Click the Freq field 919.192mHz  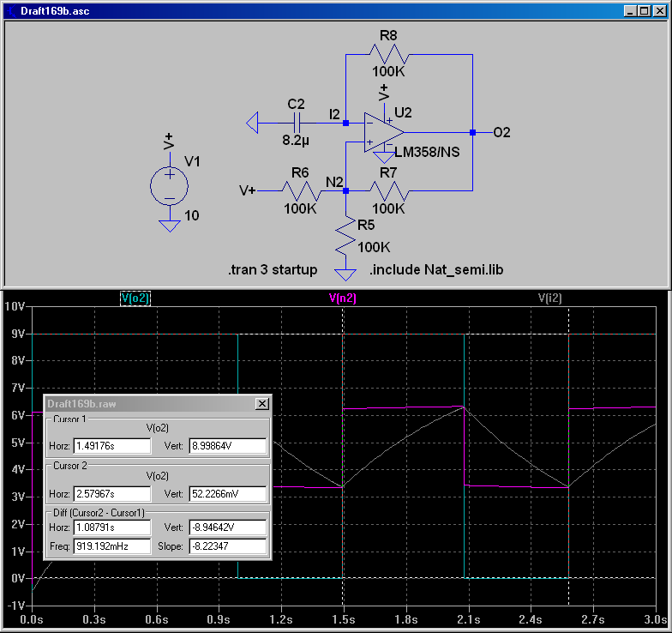112,546
